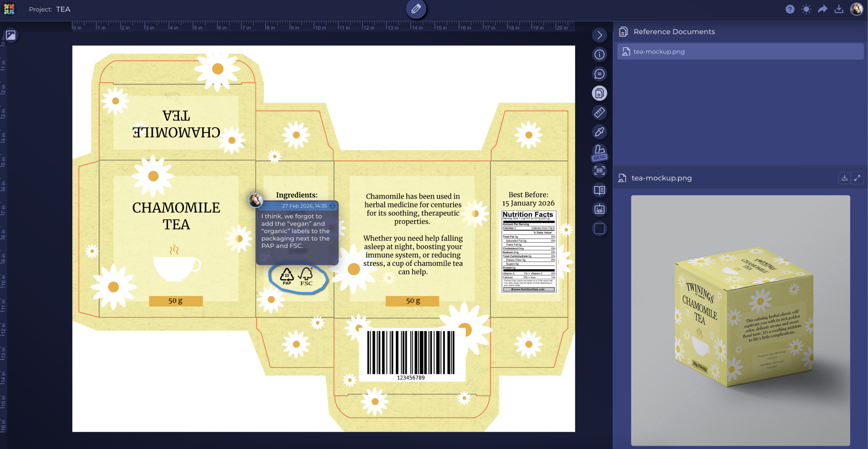Click the barcode on the packaging design
This screenshot has height=449, width=868.
pyautogui.click(x=411, y=355)
